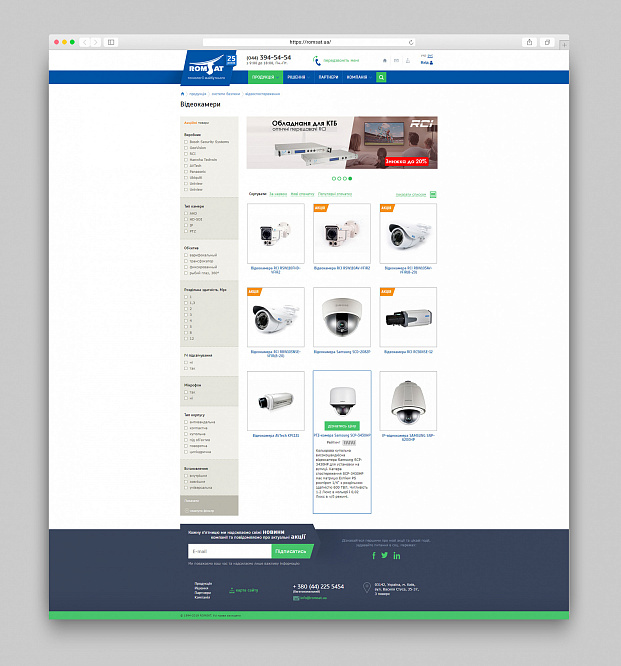The image size is (621, 666).
Task: Click the RCI RCB6058-02 box camera thumbnail
Action: click(408, 317)
